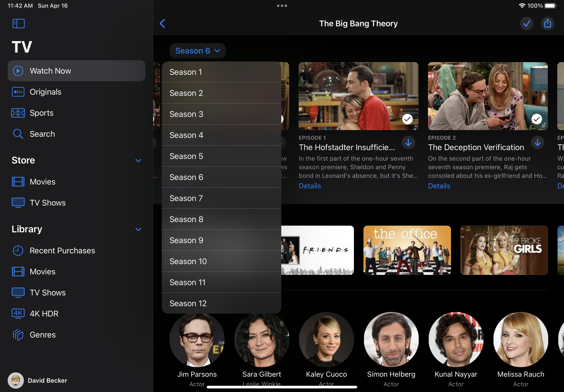Open Sports in the sidebar

[76, 113]
